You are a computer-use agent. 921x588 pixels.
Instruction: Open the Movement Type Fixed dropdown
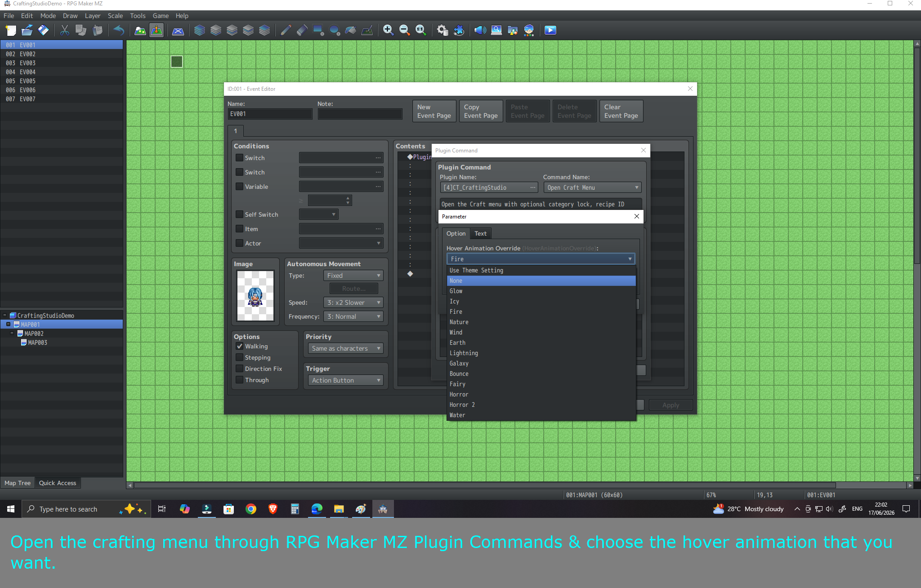click(x=353, y=276)
